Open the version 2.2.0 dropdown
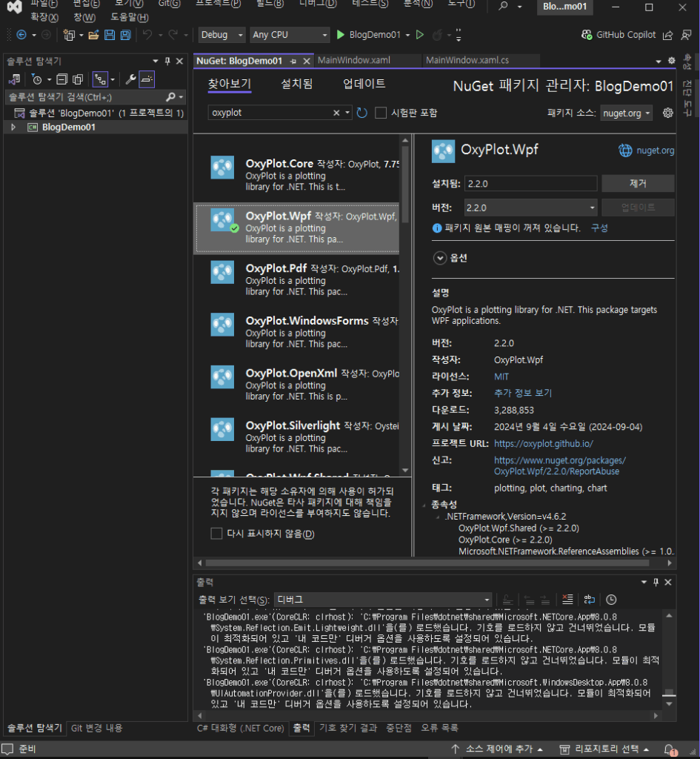700x759 pixels. click(x=530, y=208)
